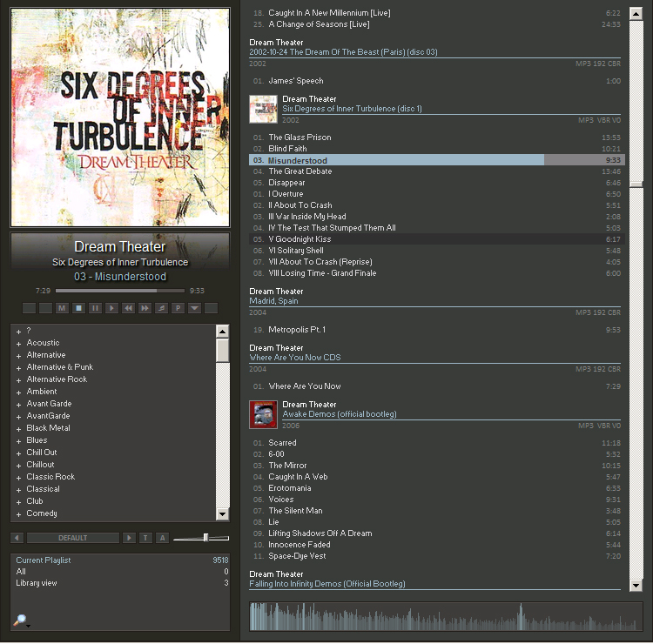Select the track Blind Faith
653x644 pixels.
437,149
